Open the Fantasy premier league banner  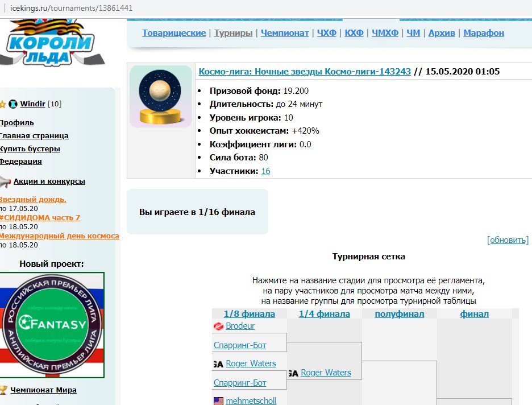52,325
